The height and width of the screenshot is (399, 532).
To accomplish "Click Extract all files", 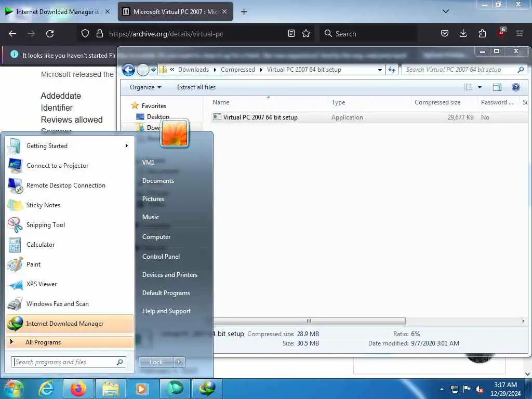I will 196,87.
